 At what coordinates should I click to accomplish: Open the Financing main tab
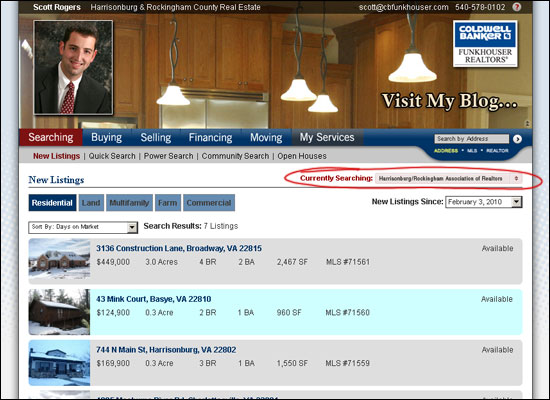(210, 137)
